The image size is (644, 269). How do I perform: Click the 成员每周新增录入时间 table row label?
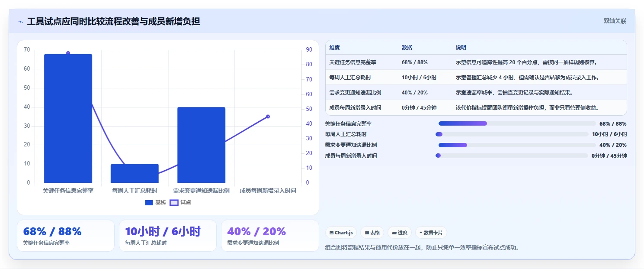point(355,108)
